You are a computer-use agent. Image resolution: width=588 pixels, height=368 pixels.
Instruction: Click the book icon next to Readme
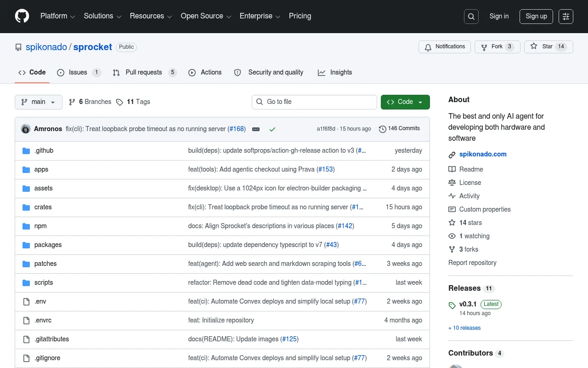452,169
